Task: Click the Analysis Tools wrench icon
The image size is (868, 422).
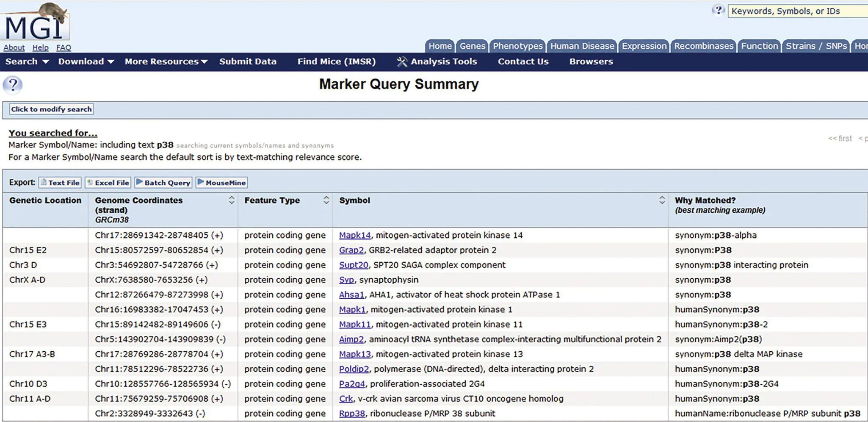Action: click(402, 62)
